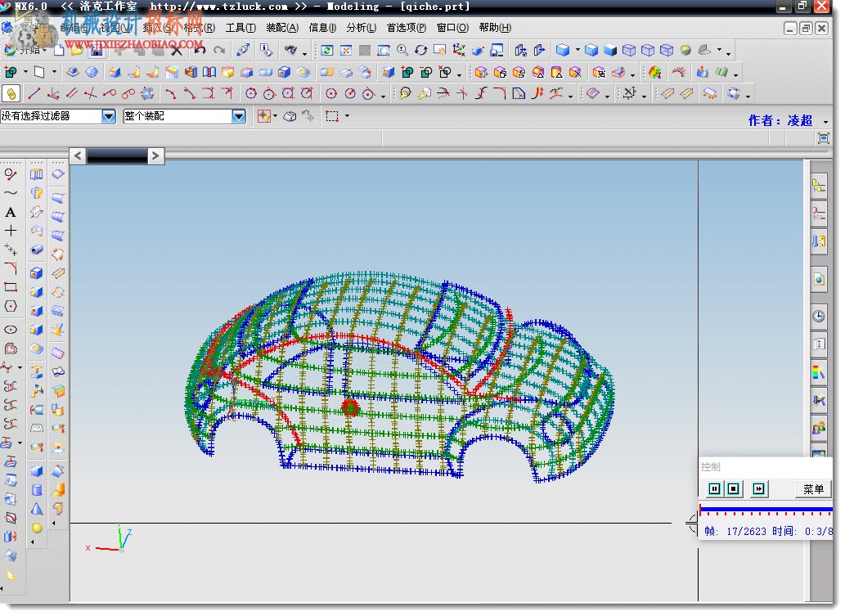Toggle the fullscreen icon at top right
The width and height of the screenshot is (845, 616).
[824, 138]
